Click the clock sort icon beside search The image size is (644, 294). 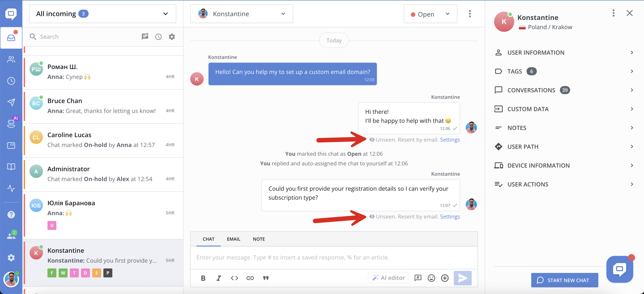pyautogui.click(x=158, y=37)
